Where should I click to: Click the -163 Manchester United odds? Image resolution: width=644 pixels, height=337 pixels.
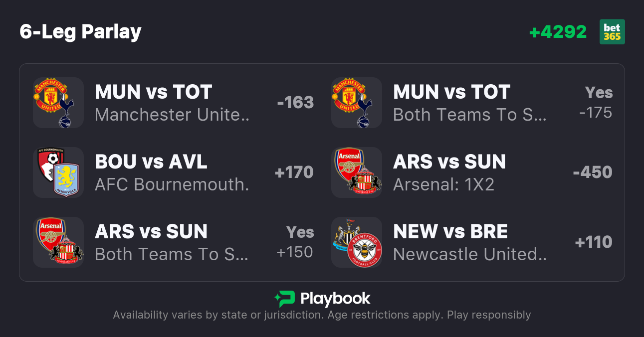pyautogui.click(x=295, y=103)
